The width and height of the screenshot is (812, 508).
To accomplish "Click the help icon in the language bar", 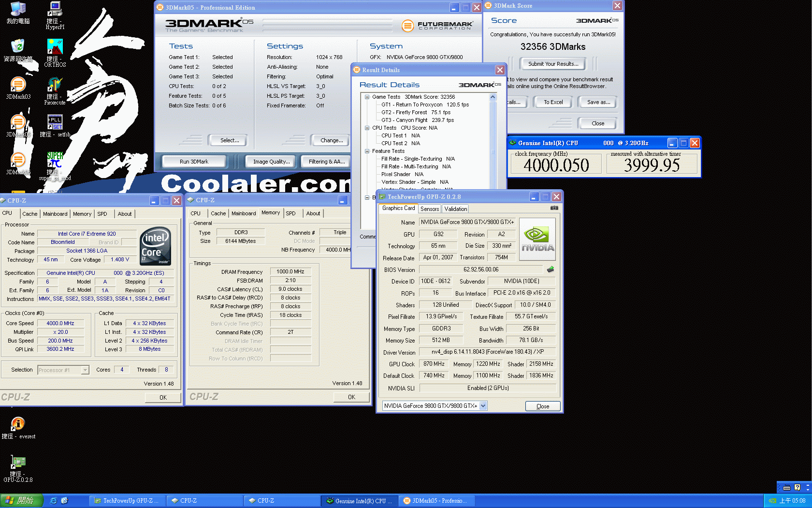I will [x=797, y=488].
